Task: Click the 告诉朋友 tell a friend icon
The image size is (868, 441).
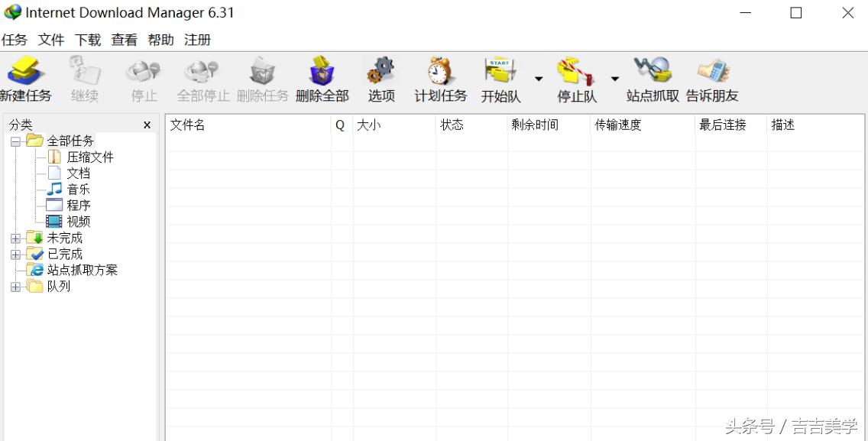Action: 712,71
